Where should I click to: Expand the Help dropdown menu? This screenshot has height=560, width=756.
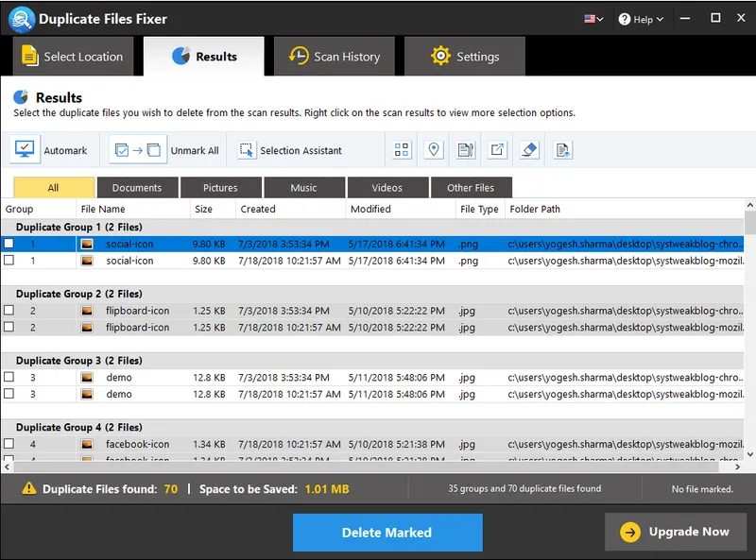pyautogui.click(x=642, y=19)
